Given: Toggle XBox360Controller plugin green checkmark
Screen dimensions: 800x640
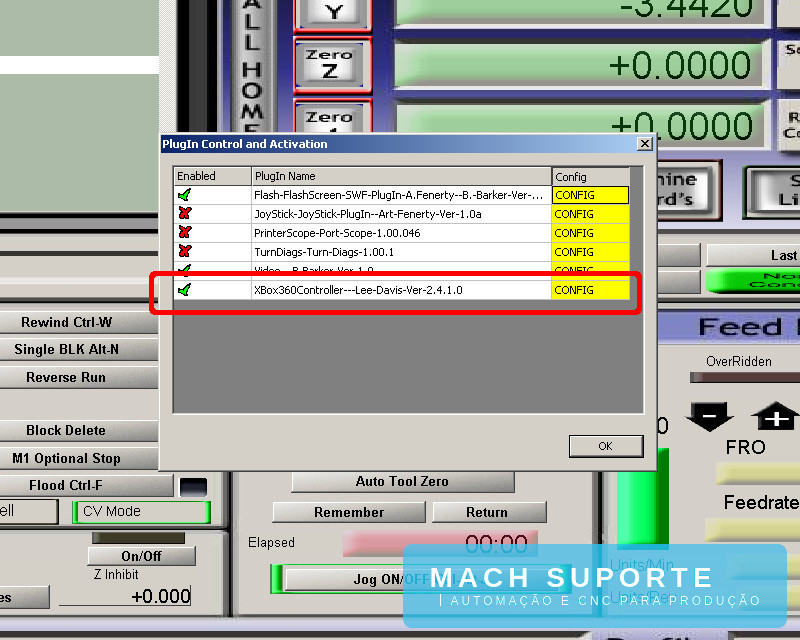Looking at the screenshot, I should [x=185, y=290].
